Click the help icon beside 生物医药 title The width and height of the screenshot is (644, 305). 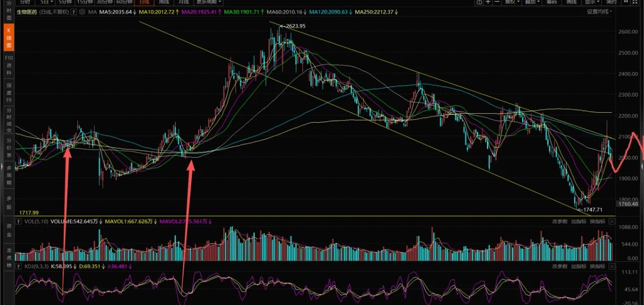tap(73, 12)
